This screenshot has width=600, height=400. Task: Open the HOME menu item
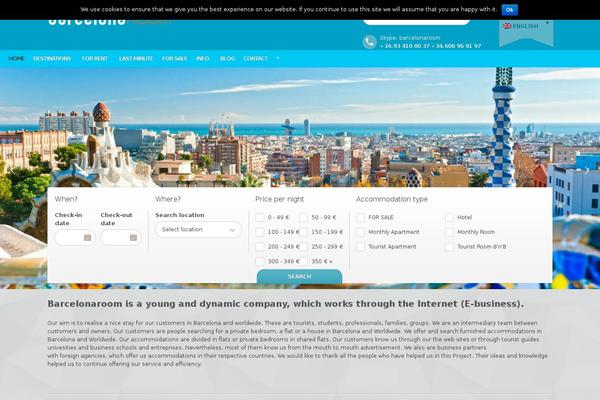16,59
